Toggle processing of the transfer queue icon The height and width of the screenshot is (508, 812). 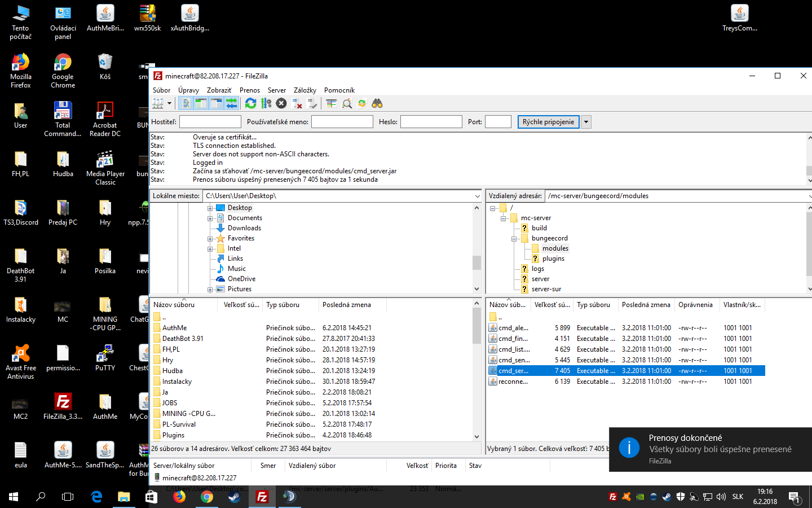click(266, 103)
